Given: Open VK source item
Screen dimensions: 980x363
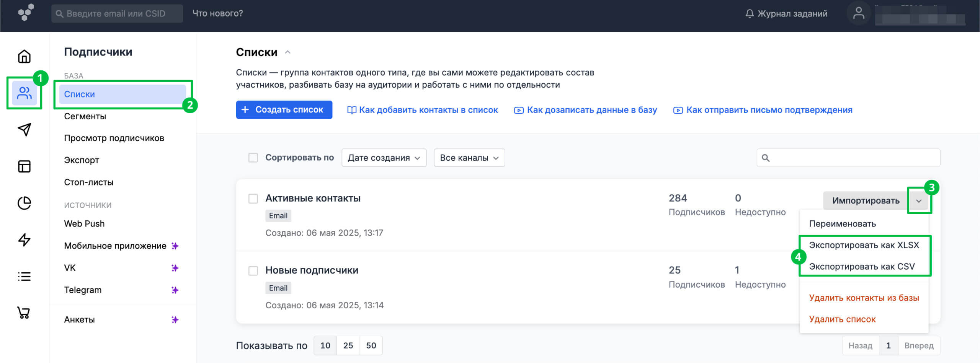Looking at the screenshot, I should tap(70, 268).
